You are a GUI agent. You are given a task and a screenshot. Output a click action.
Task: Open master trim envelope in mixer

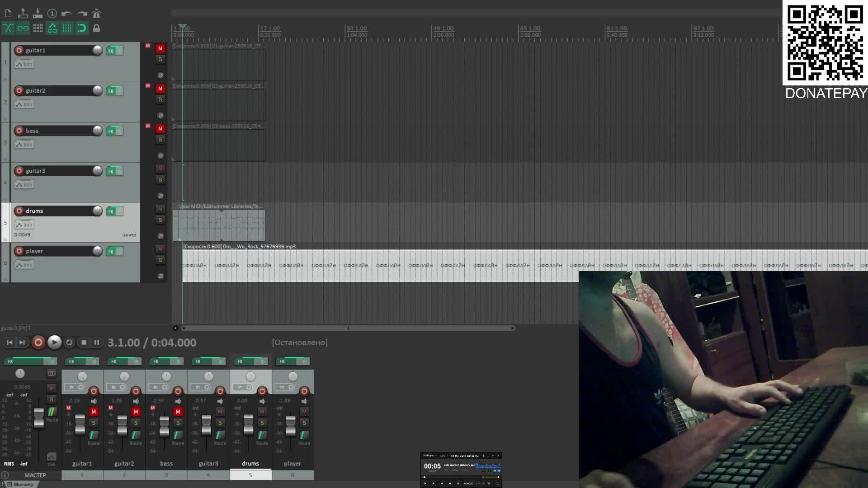52,457
